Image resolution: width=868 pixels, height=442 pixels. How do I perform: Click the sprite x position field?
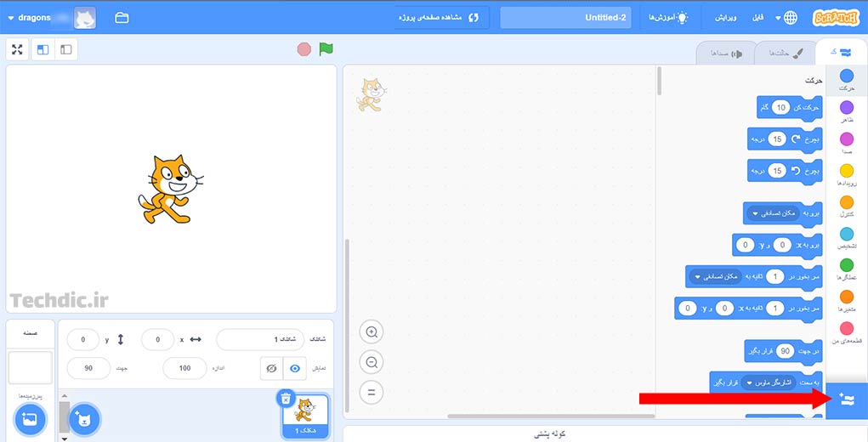[x=158, y=339]
